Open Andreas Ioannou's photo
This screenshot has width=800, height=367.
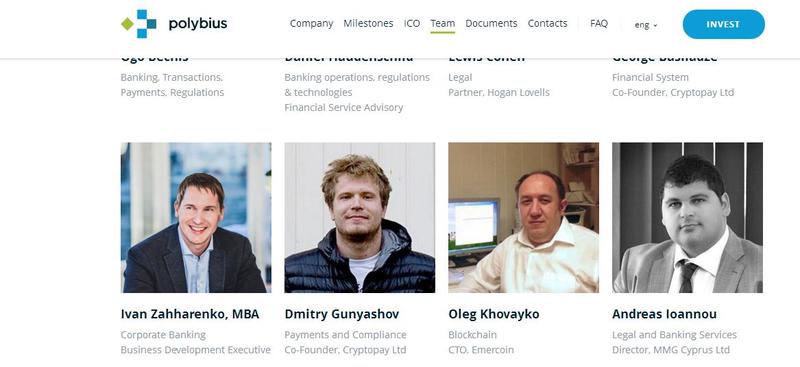click(687, 217)
